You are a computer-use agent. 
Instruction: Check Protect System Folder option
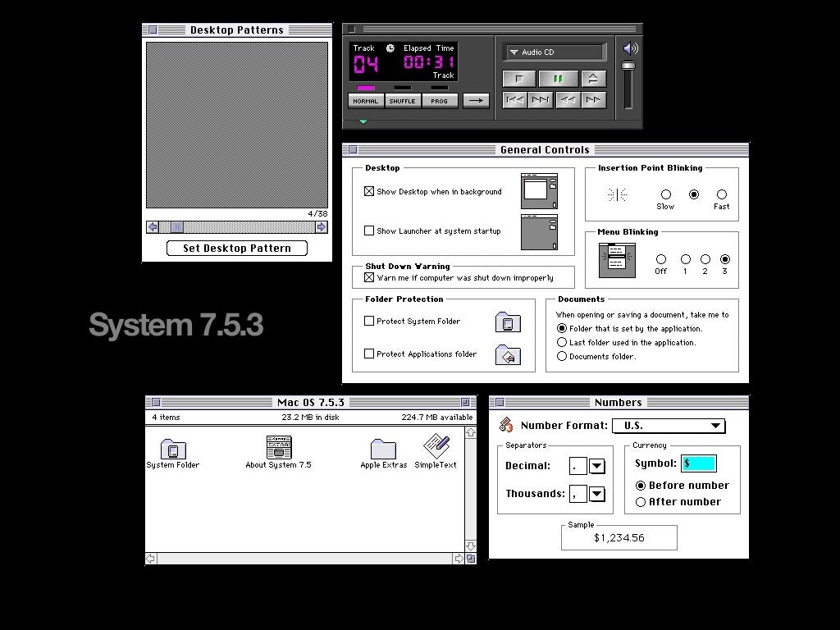(x=369, y=322)
